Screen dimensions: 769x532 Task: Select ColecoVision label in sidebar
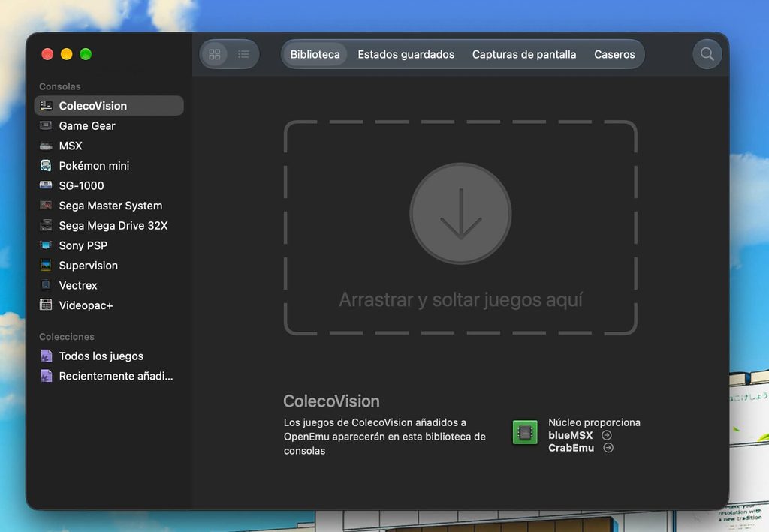[x=92, y=106]
